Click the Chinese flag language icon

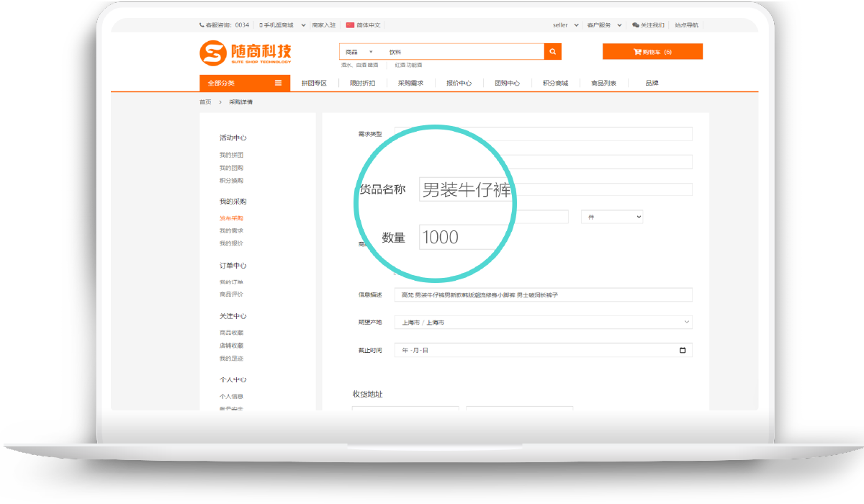[x=350, y=25]
